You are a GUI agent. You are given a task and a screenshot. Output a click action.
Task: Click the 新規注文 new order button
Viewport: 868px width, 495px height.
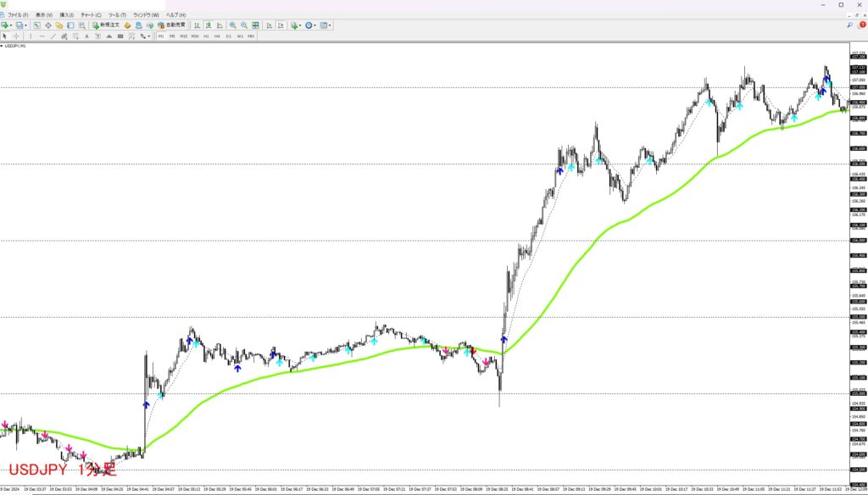107,25
